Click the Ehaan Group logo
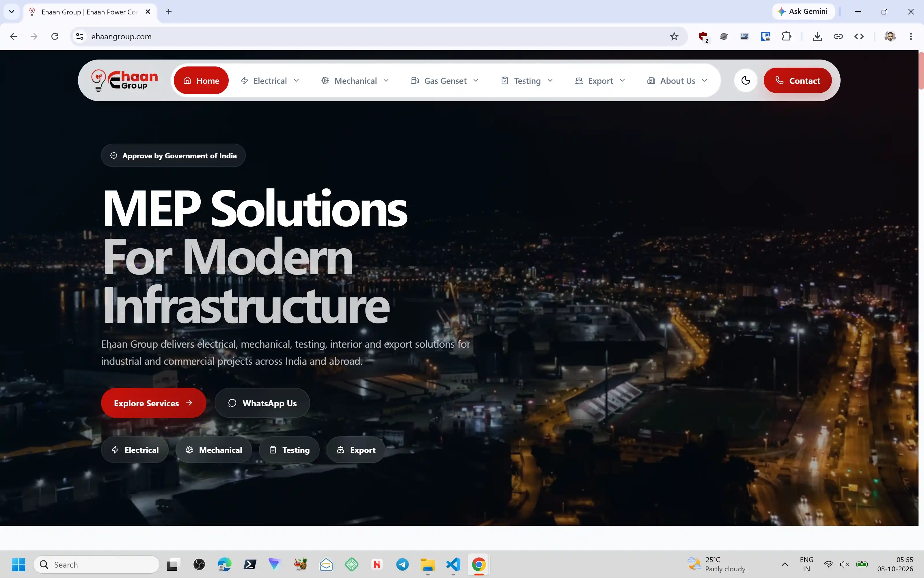Screen dimensions: 924x578 [x=124, y=81]
